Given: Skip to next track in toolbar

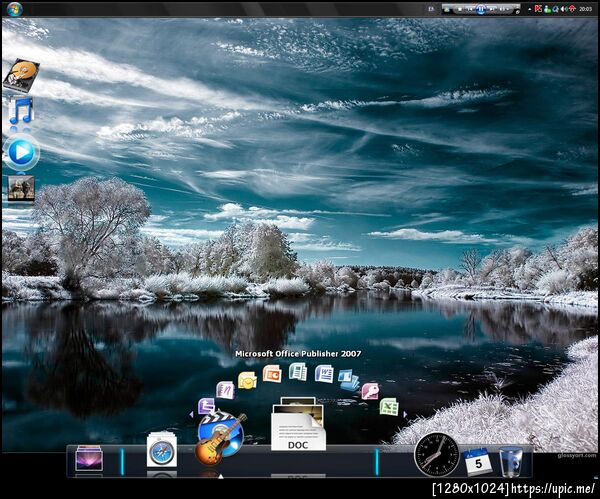Looking at the screenshot, I should [x=492, y=9].
